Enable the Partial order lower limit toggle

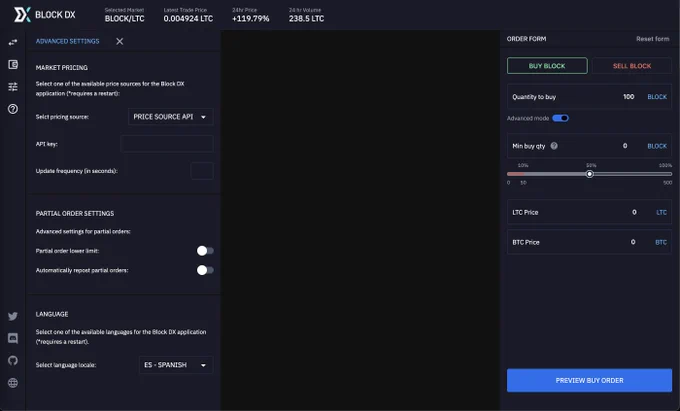pos(205,251)
